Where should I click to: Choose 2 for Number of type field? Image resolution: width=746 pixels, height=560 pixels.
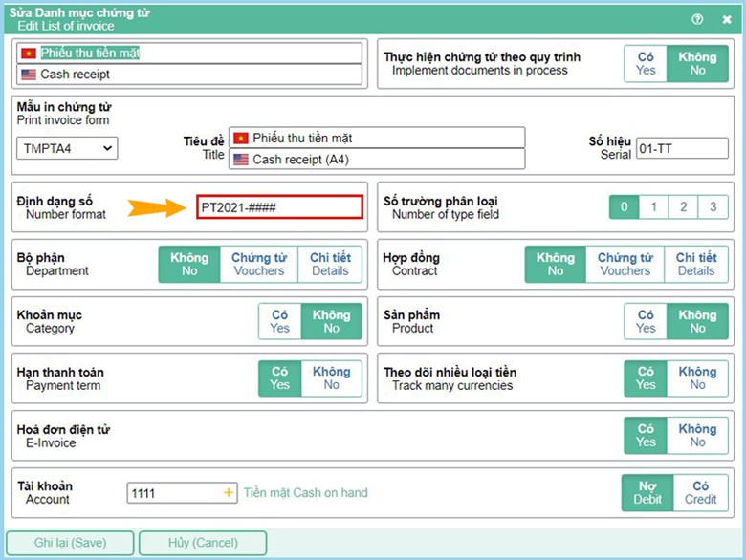pos(682,207)
